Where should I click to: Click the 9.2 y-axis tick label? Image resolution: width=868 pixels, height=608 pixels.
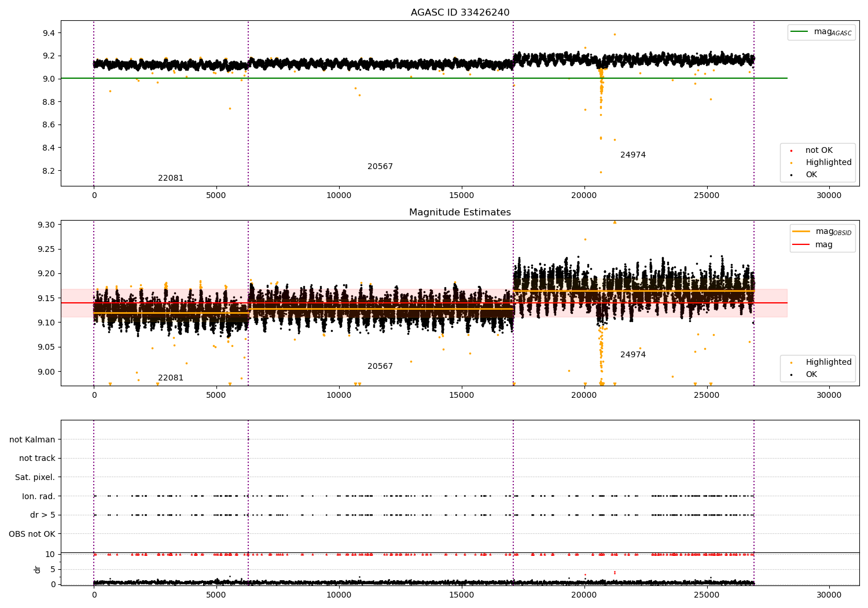coord(49,56)
